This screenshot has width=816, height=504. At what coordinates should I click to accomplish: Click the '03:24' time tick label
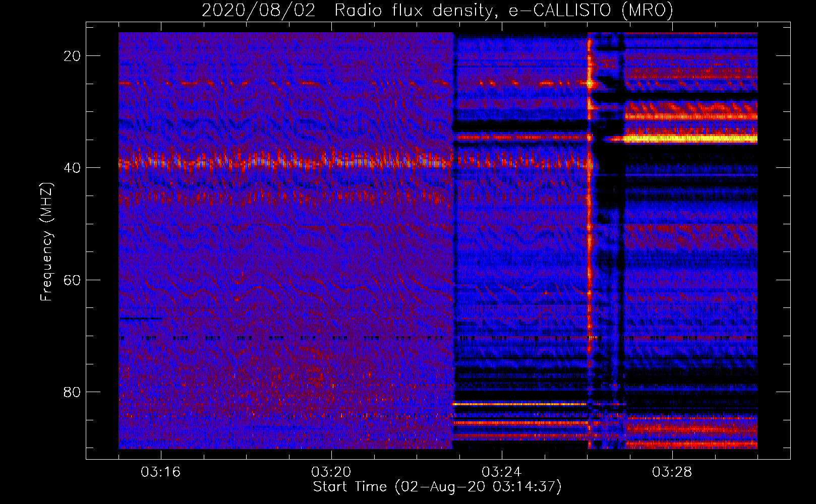501,472
